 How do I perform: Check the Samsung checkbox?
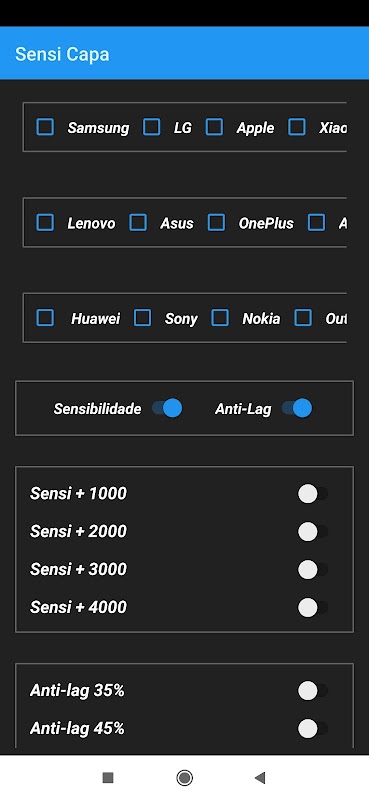click(45, 127)
